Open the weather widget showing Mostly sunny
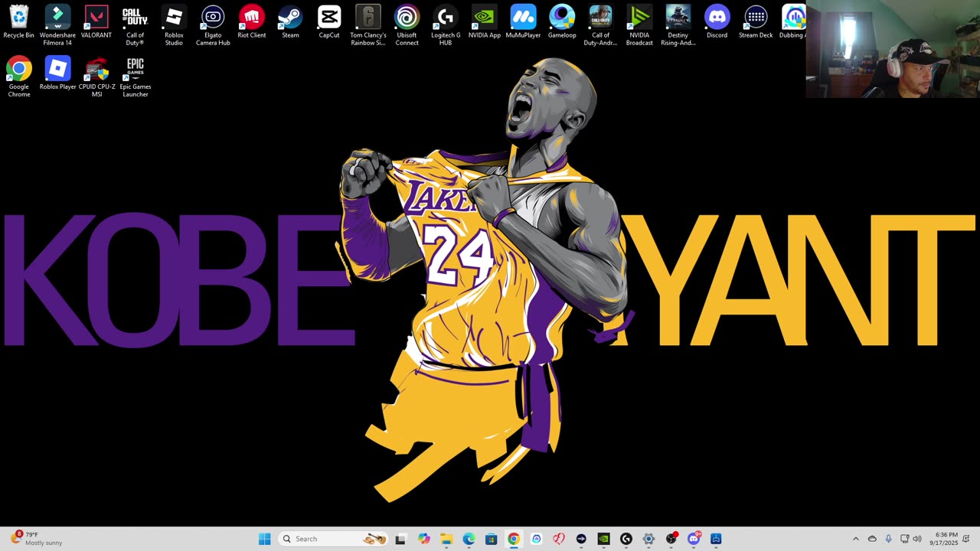 pyautogui.click(x=37, y=539)
